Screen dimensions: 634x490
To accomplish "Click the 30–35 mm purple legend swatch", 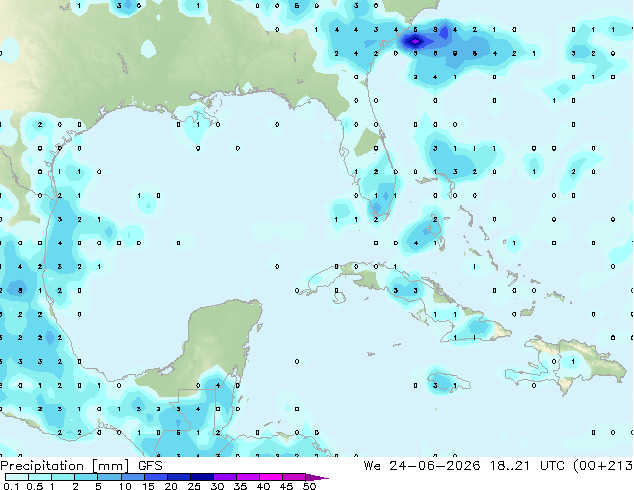I will (x=224, y=477).
